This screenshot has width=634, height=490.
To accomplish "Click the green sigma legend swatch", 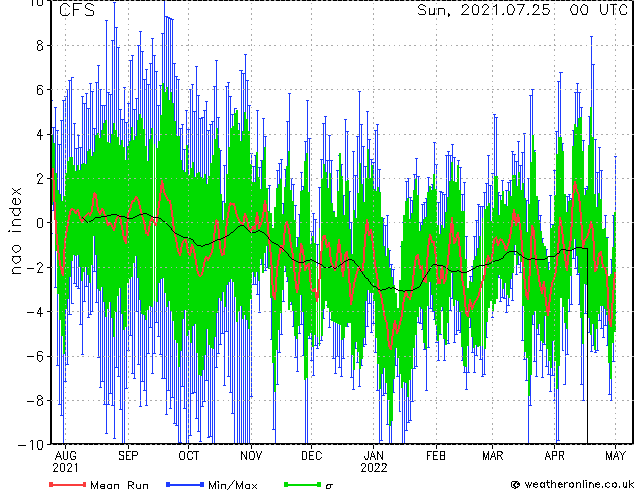I will (302, 484).
